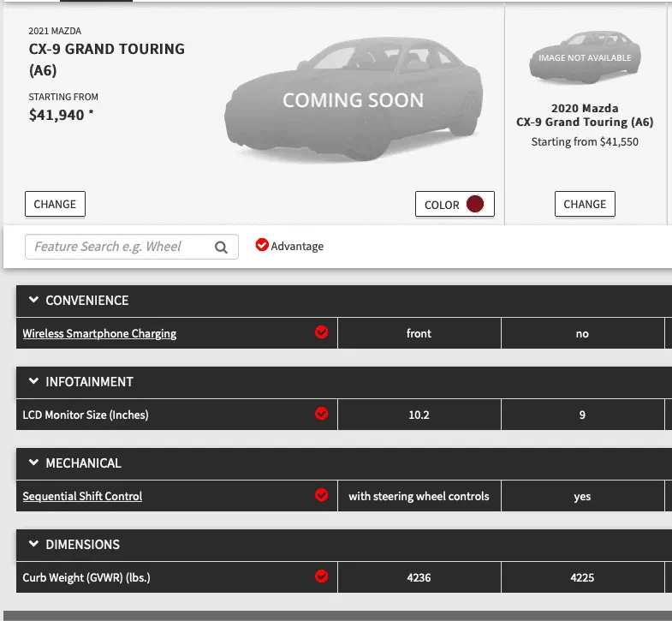Collapse the Infotainment section chevron
Image resolution: width=672 pixels, height=621 pixels.
(x=33, y=381)
